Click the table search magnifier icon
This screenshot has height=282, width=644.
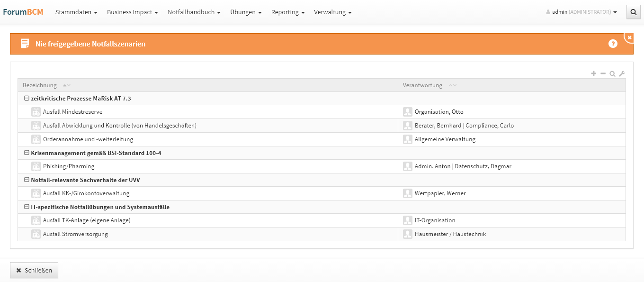pyautogui.click(x=612, y=73)
